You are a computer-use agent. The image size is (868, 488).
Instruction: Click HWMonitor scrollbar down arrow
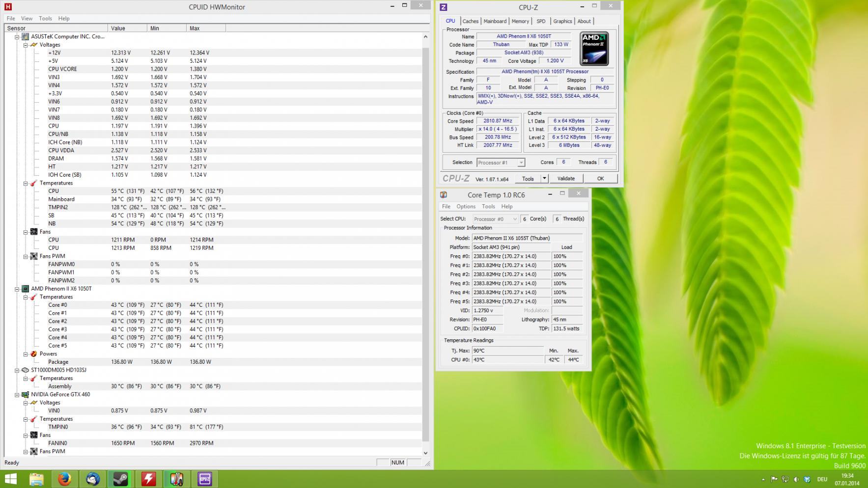tap(425, 453)
